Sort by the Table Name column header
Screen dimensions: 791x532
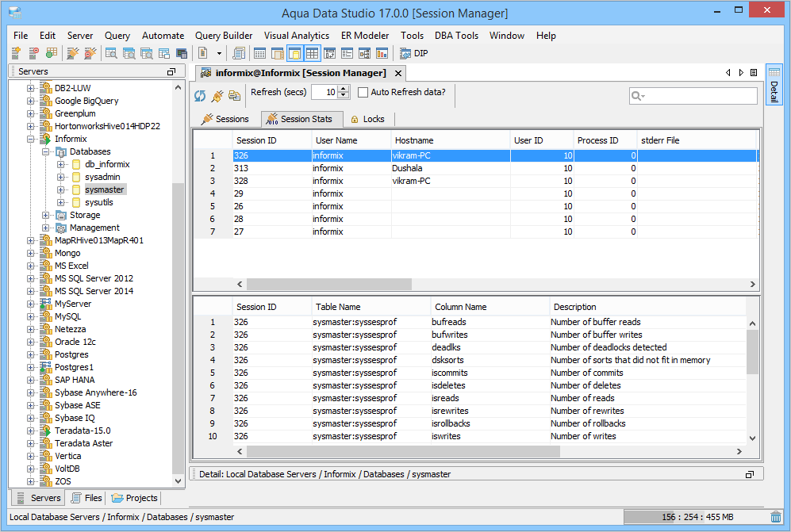pos(371,307)
